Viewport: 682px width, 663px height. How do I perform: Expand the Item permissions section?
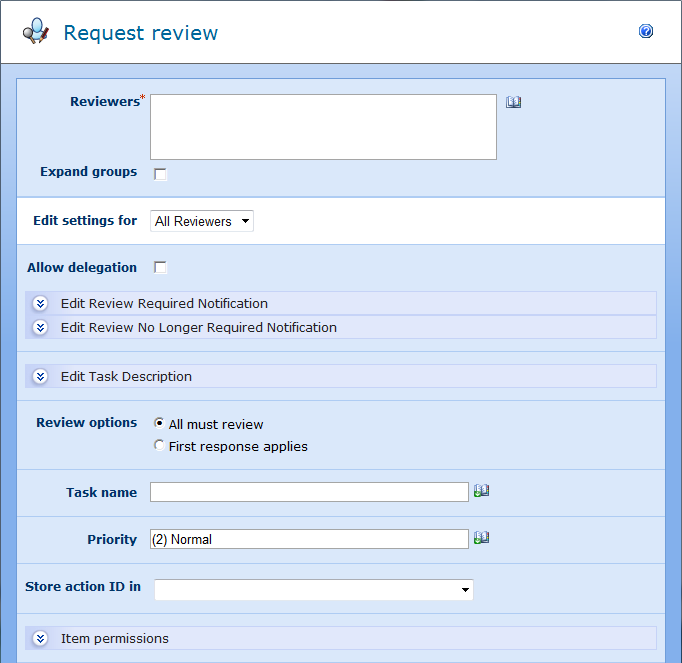pyautogui.click(x=115, y=639)
